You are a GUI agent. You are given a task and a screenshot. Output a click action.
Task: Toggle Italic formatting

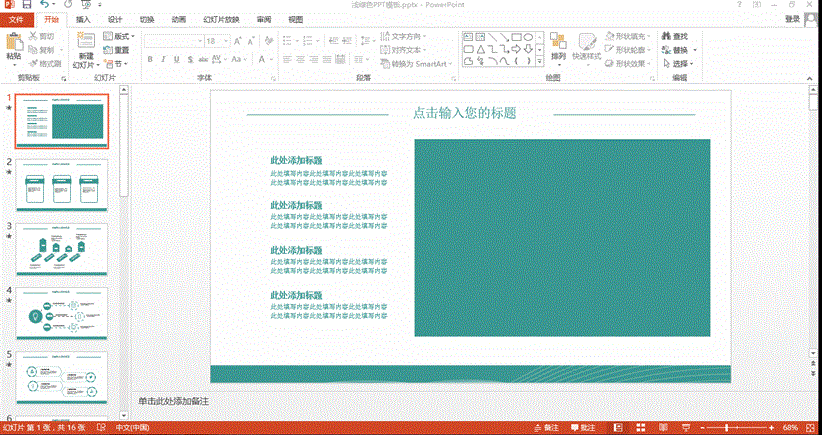point(163,60)
